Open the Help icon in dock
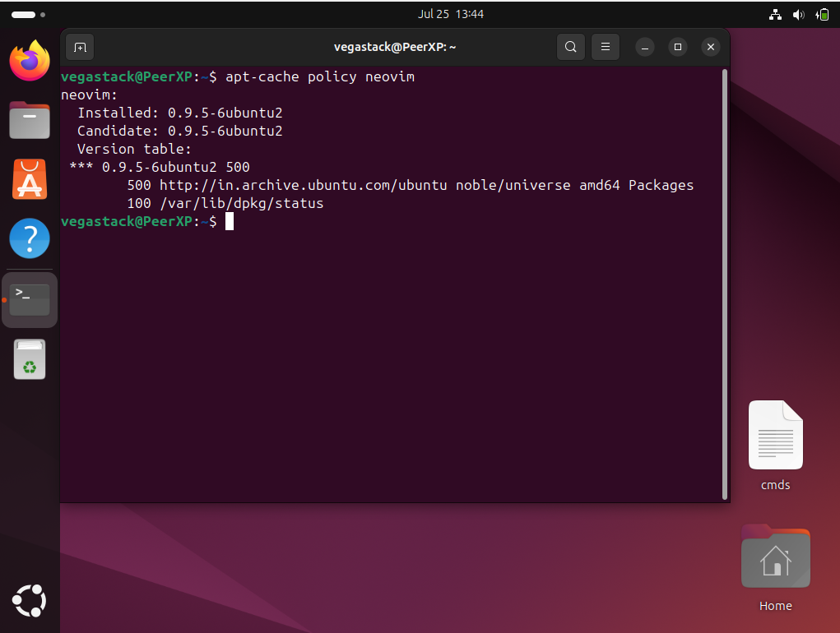This screenshot has height=633, width=840. (30, 238)
